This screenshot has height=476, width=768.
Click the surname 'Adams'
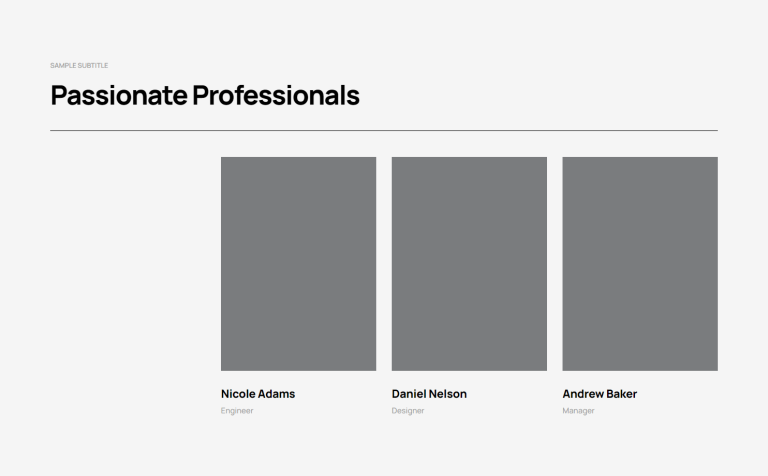click(x=277, y=394)
